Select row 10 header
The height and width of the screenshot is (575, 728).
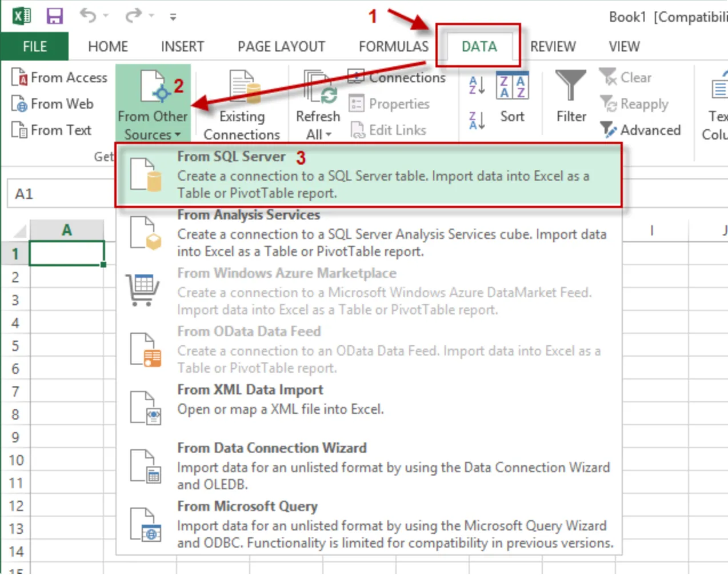point(15,460)
